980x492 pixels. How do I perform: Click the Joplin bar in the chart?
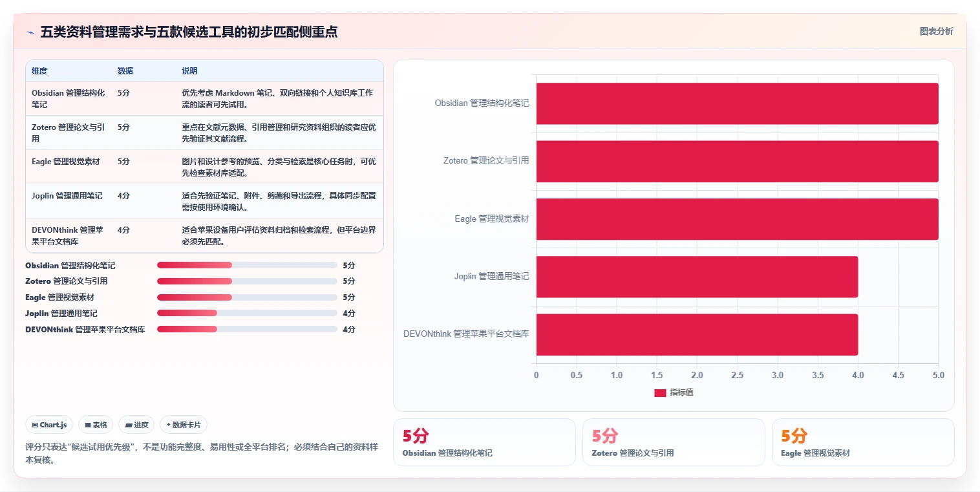pyautogui.click(x=697, y=277)
